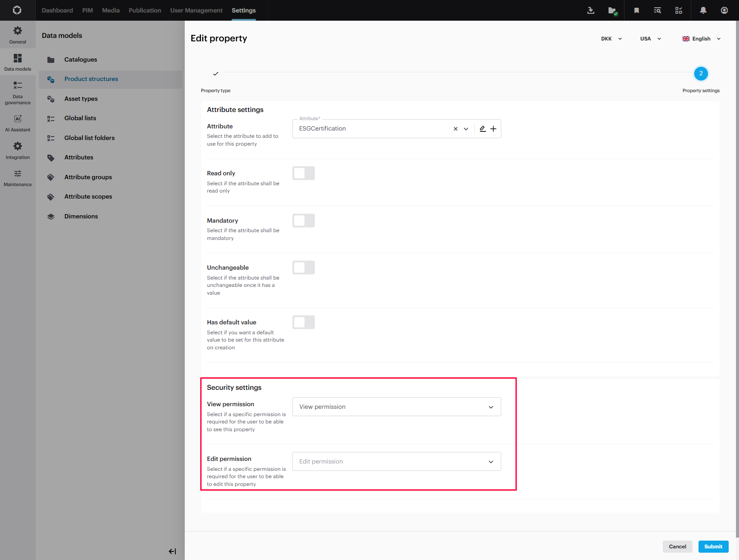This screenshot has width=739, height=560.
Task: Open the User Management menu
Action: pyautogui.click(x=196, y=10)
